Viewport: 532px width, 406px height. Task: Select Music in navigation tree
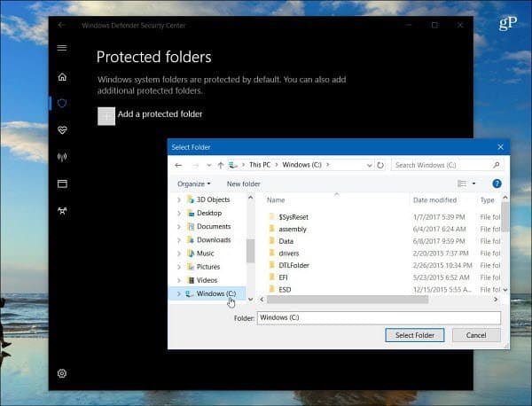click(x=206, y=254)
